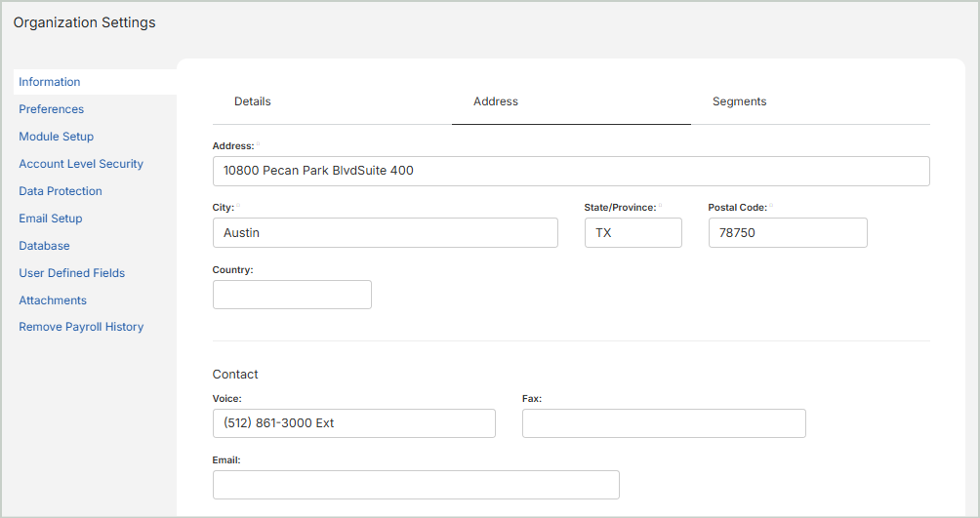This screenshot has height=518, width=980.
Task: Go to Preferences in the sidebar
Action: 52,109
